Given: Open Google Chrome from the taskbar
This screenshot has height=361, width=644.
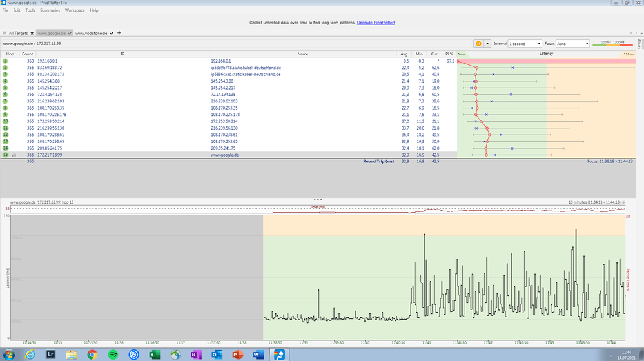Looking at the screenshot, I should tap(92, 355).
